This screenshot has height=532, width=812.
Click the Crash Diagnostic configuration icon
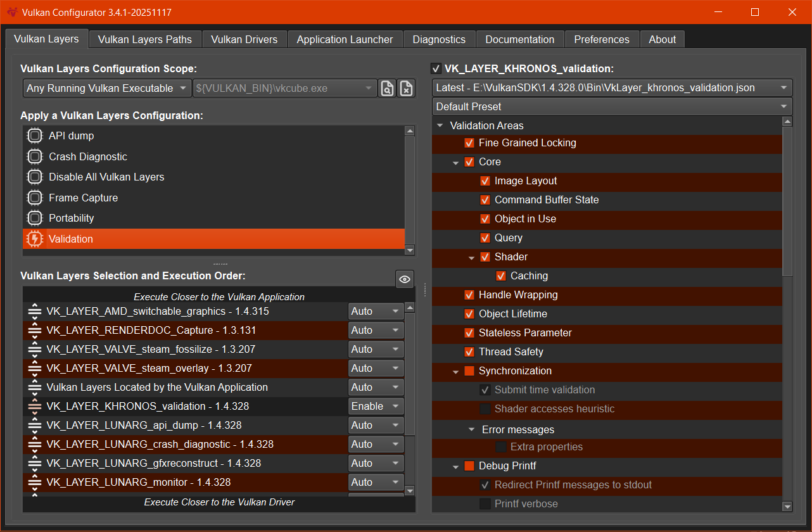tap(34, 156)
